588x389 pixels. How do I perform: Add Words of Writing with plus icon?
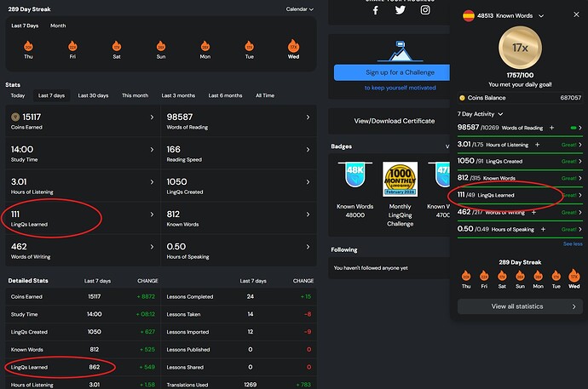click(533, 212)
